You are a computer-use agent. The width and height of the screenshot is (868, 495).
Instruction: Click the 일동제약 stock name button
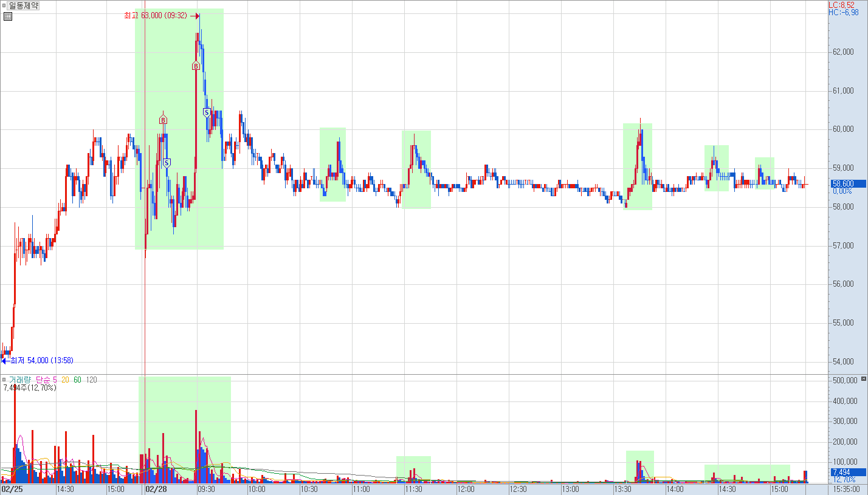pos(22,5)
